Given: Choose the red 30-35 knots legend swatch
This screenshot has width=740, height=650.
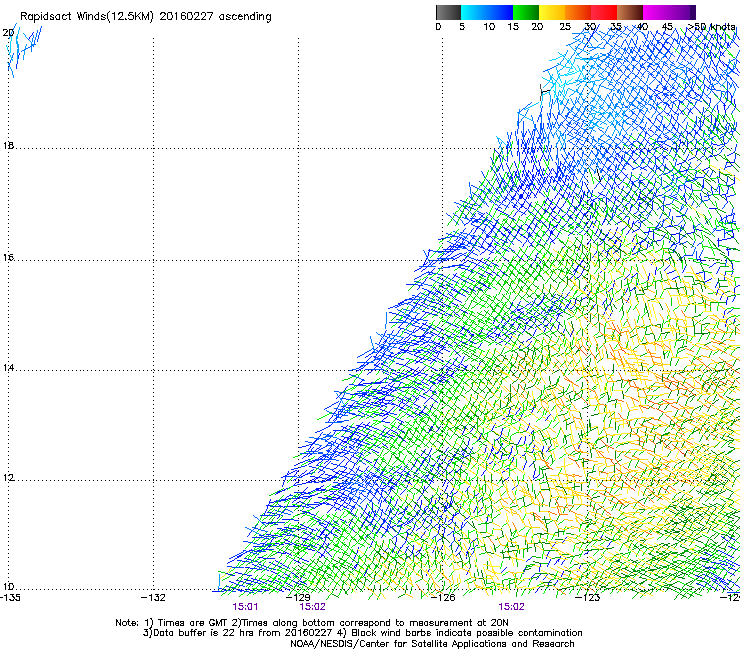Looking at the screenshot, I should [x=604, y=12].
